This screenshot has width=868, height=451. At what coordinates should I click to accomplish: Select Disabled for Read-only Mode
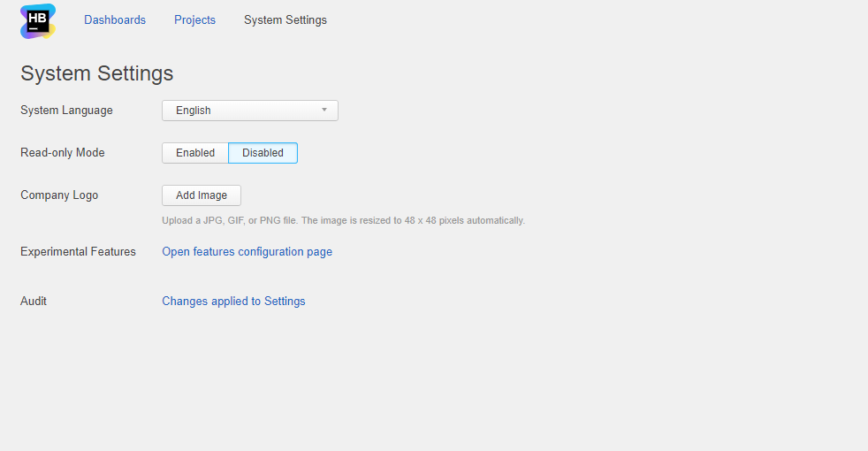coord(263,153)
